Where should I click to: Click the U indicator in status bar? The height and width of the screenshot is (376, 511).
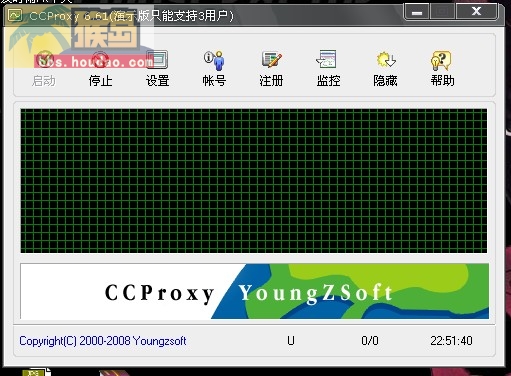click(291, 341)
